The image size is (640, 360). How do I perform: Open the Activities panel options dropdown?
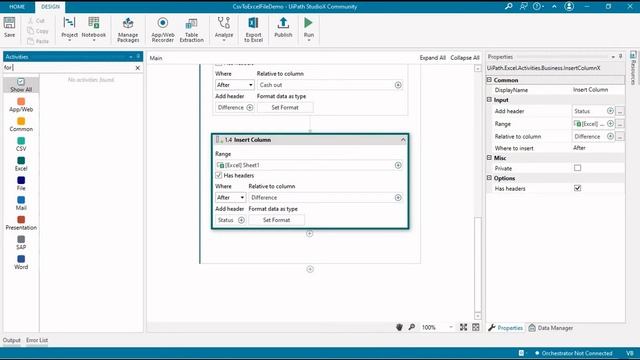click(131, 57)
